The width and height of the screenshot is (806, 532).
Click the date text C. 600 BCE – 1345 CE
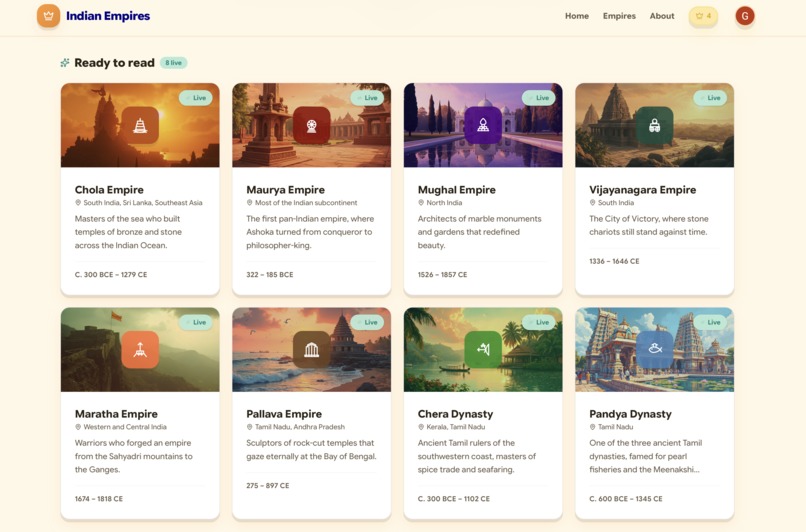click(626, 499)
